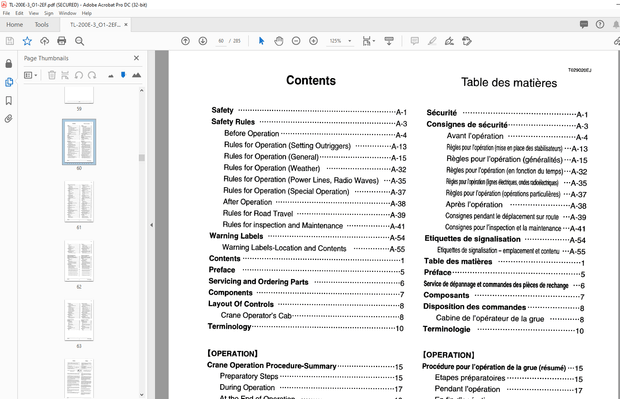Close the TL-200E-3_O1-2EF document tab
The image size is (620, 399).
tap(126, 25)
